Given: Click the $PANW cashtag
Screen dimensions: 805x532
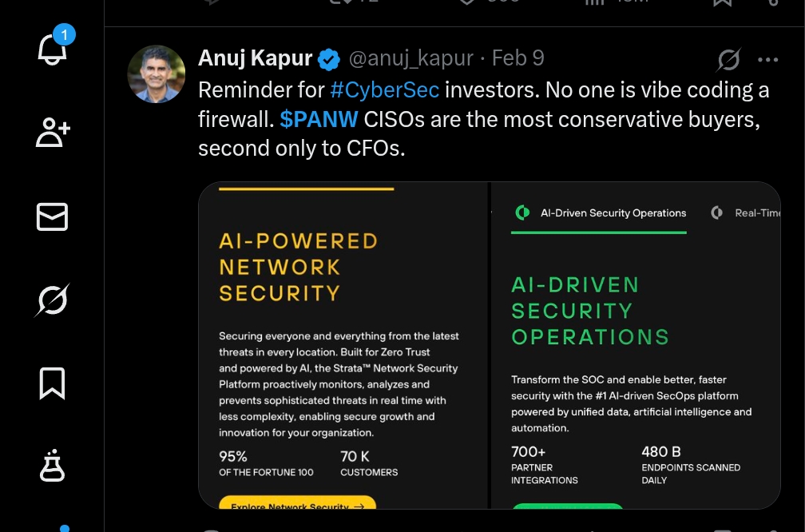Looking at the screenshot, I should 319,119.
